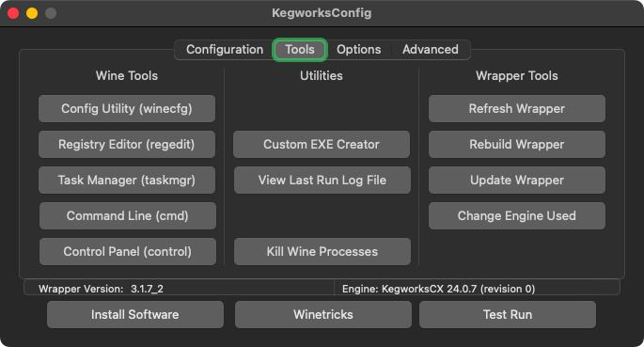Start Task Manager (taskmgr)
This screenshot has height=347, width=644.
(127, 181)
